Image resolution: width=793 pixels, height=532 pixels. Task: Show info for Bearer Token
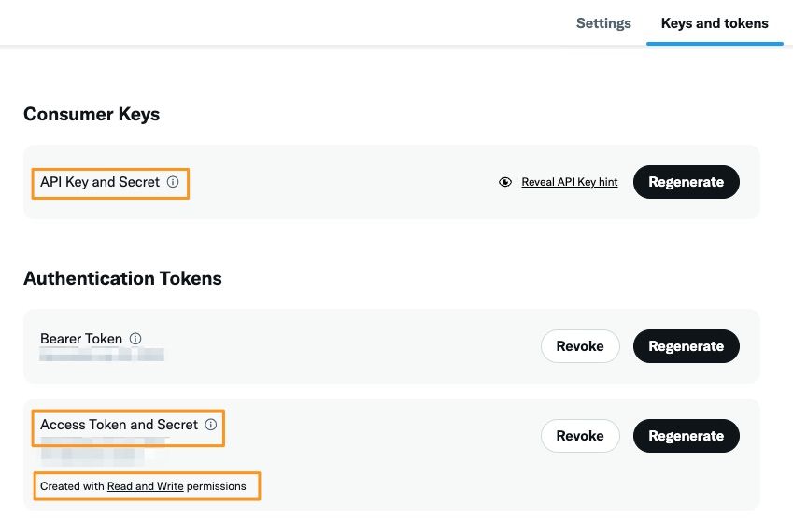tap(135, 339)
